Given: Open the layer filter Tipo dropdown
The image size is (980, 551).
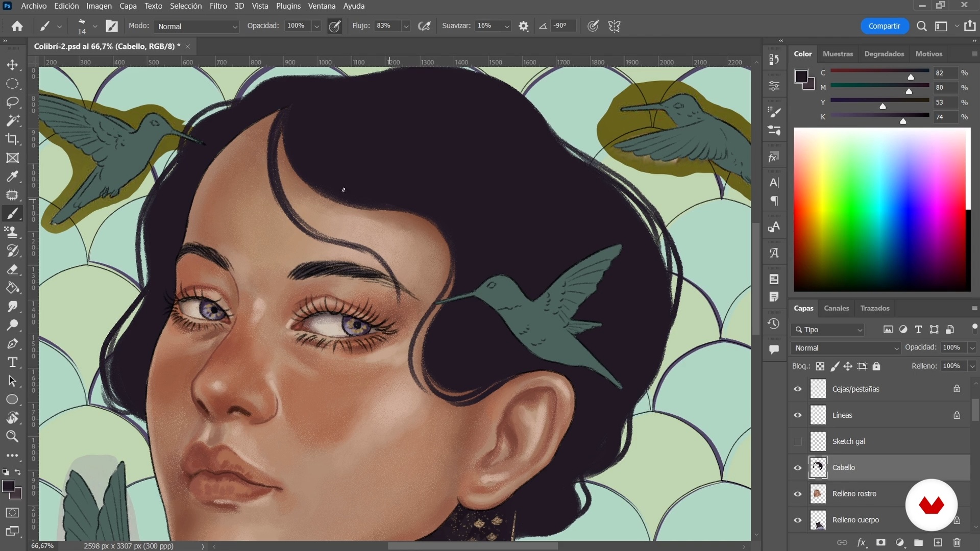Looking at the screenshot, I should coord(828,330).
